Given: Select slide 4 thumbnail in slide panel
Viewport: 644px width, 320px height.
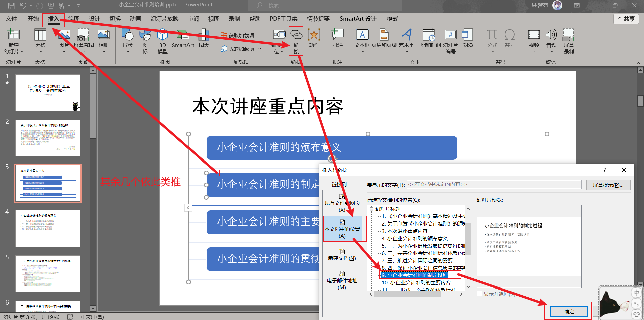Looking at the screenshot, I should 48,229.
